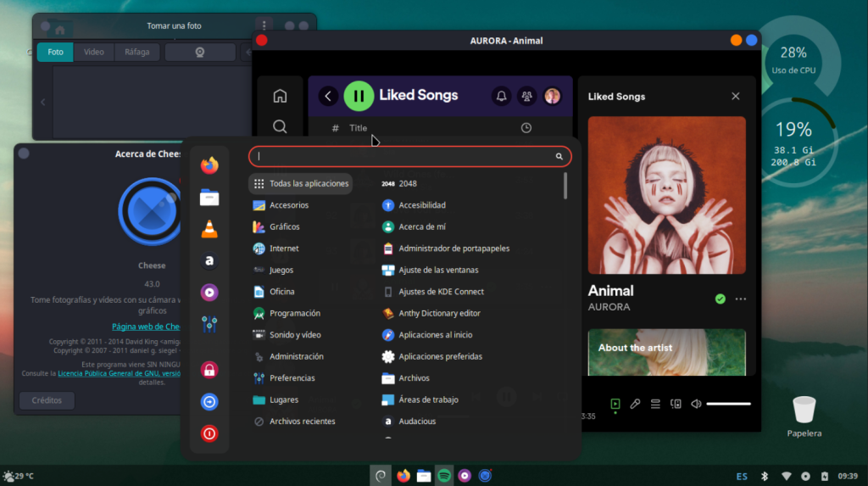Adjust the Spotify volume slider
Viewport: 868px width, 486px height.
click(x=728, y=404)
